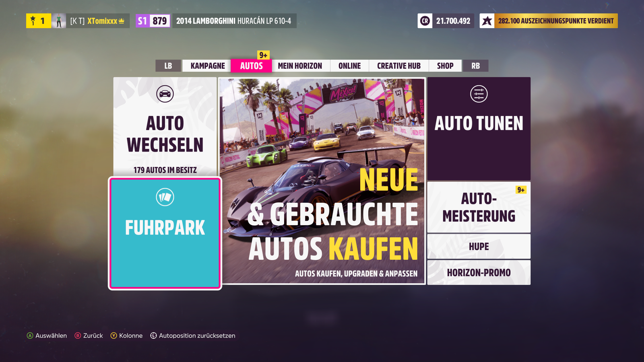Image resolution: width=644 pixels, height=362 pixels.
Task: Open the Auto-Meisterung tile
Action: click(x=479, y=207)
